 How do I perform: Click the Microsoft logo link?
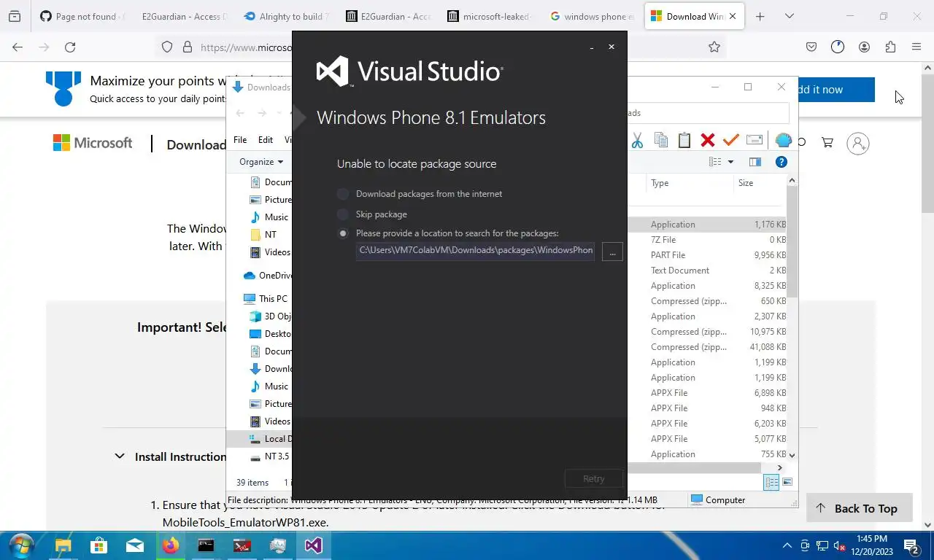click(93, 143)
